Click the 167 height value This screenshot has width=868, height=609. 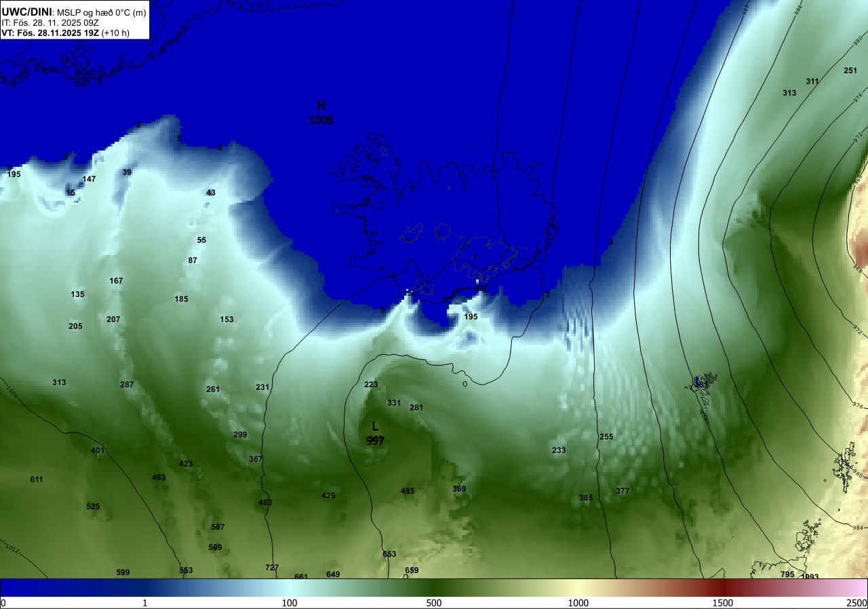(116, 281)
